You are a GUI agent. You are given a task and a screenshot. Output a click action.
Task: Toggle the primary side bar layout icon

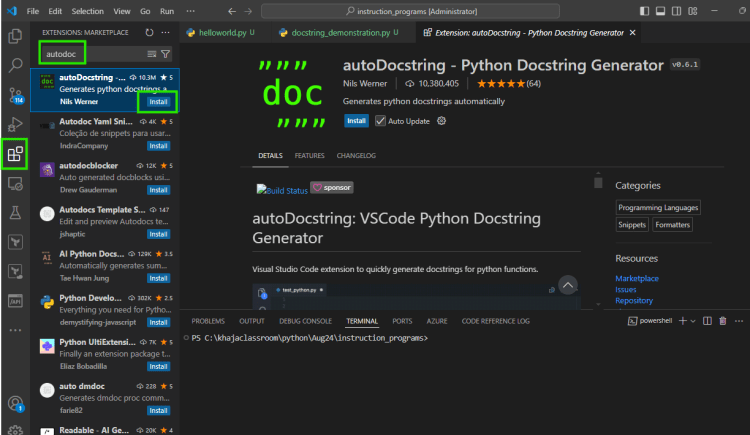644,11
